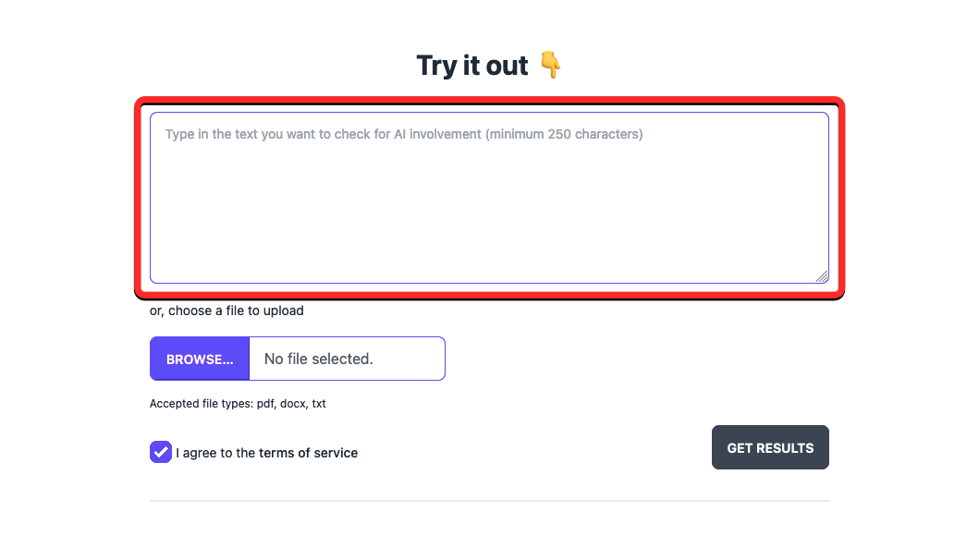
Task: Click the "No file selected." field
Action: [x=347, y=359]
